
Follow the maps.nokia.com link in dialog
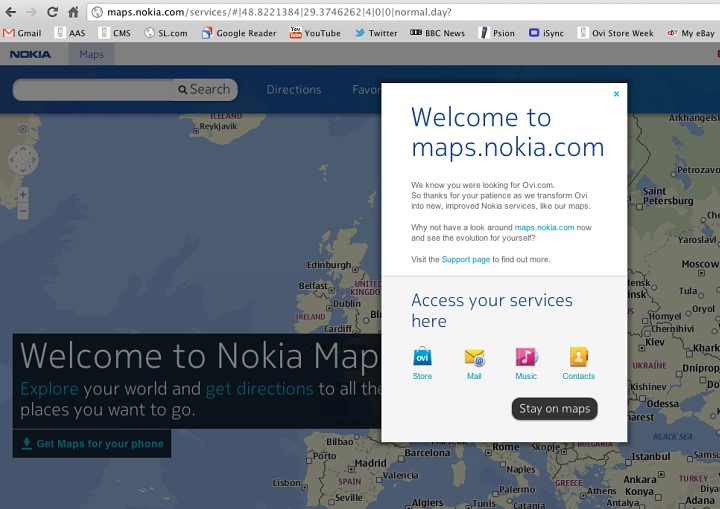544,228
